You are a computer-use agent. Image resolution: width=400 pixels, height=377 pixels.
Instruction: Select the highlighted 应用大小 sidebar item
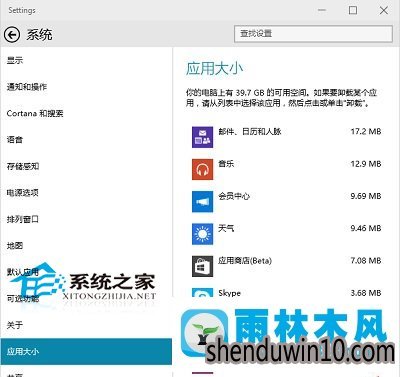click(86, 351)
